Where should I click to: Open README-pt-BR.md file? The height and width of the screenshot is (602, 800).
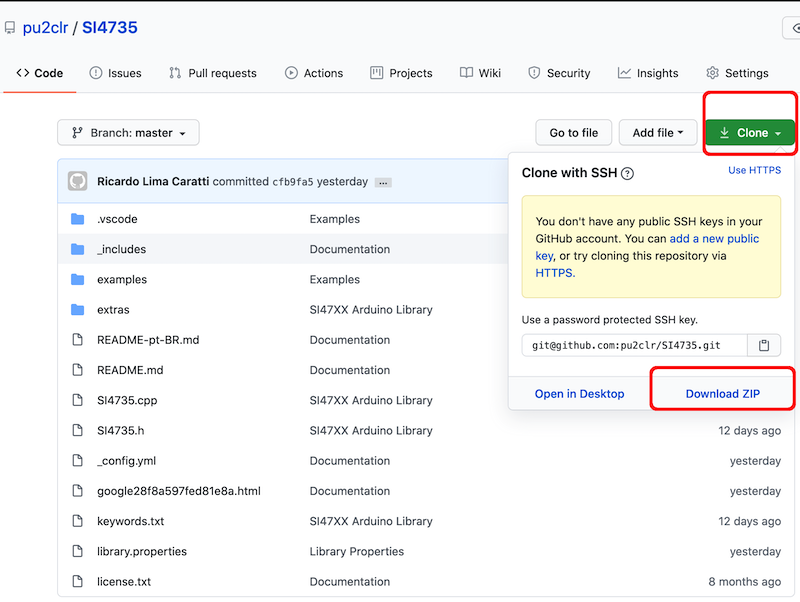(x=148, y=340)
